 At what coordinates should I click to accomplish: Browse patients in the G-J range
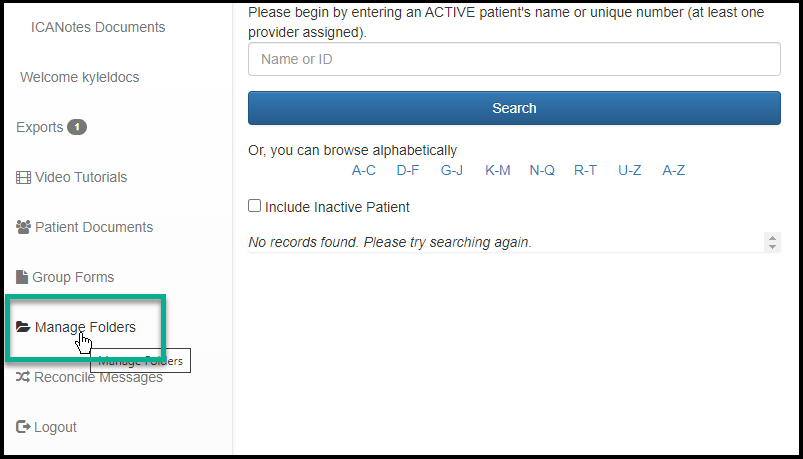pos(452,170)
